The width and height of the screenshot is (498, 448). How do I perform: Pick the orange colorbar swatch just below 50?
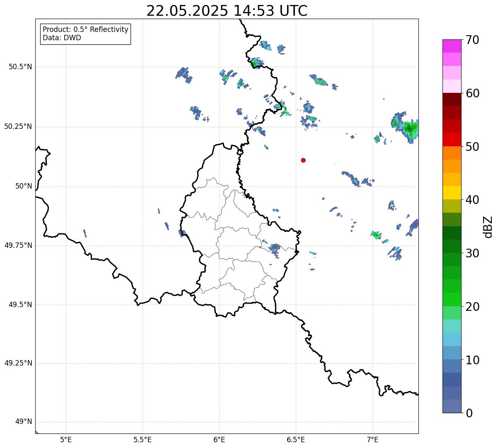[452, 153]
